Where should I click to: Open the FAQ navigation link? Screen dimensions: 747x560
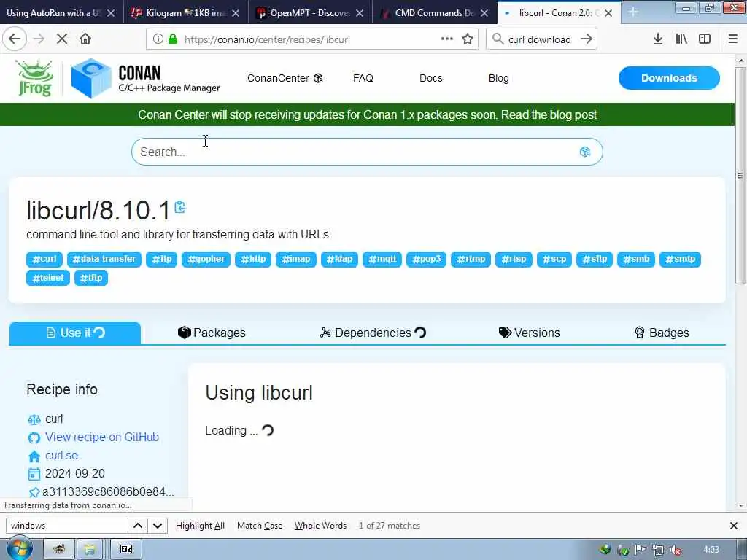[363, 78]
